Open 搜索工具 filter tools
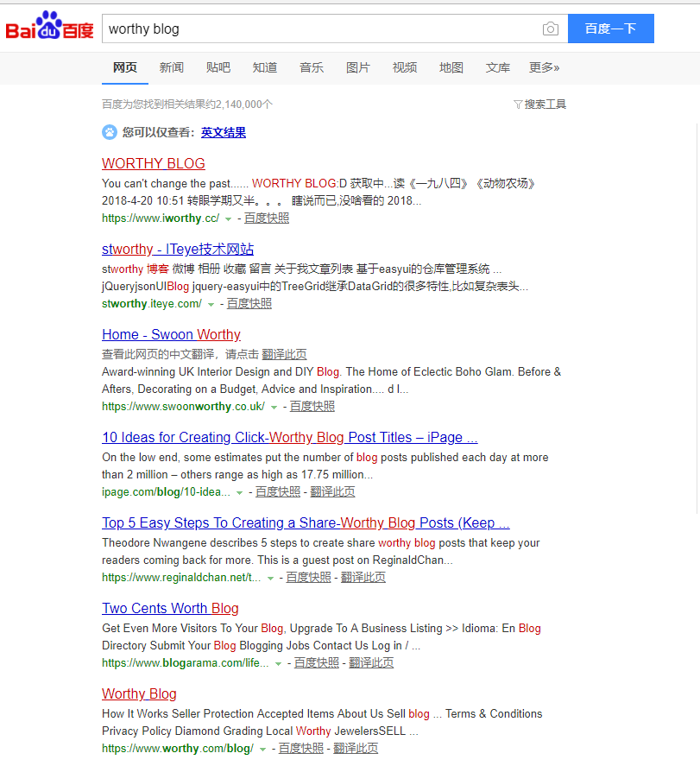 click(x=539, y=104)
